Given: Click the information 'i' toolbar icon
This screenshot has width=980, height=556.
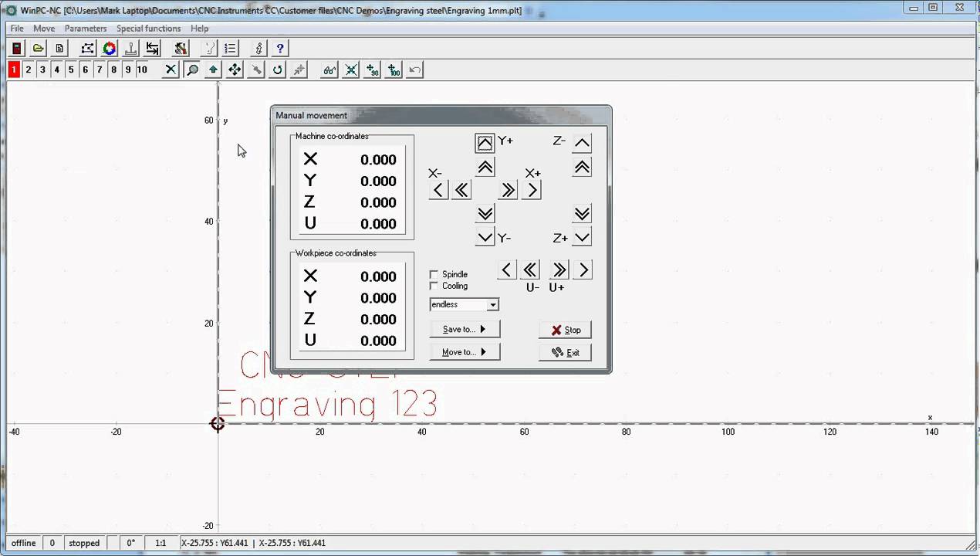Looking at the screenshot, I should pyautogui.click(x=259, y=48).
